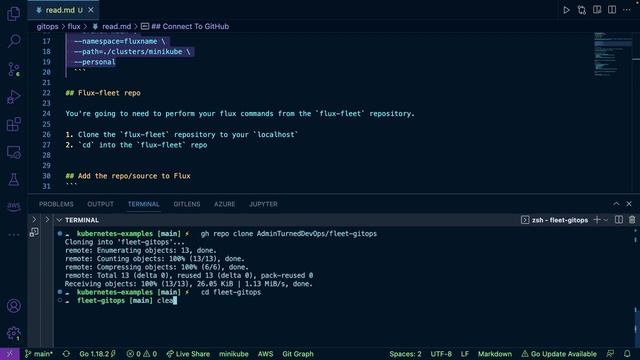640x360 pixels.
Task: Open Git Graph from status bar
Action: point(298,354)
